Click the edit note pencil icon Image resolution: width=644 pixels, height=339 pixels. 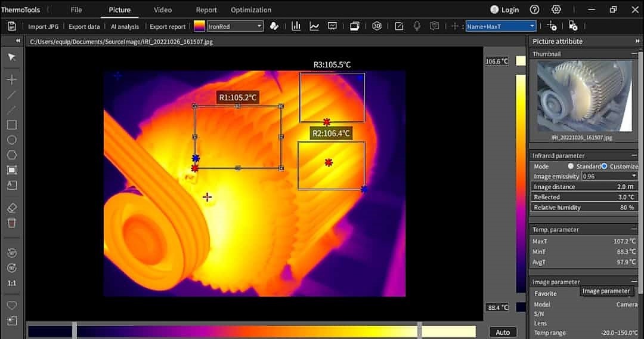(x=399, y=26)
